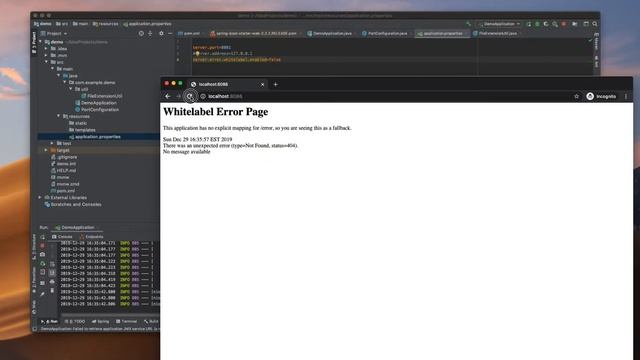Switch to the DemoApplication.java editor tab
The width and height of the screenshot is (640, 360).
(331, 33)
